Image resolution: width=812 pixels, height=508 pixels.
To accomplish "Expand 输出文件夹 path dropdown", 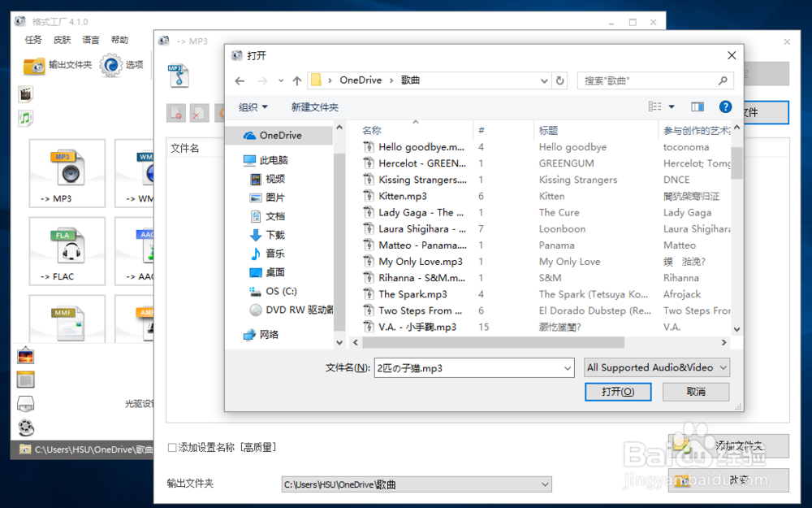I will click(545, 484).
